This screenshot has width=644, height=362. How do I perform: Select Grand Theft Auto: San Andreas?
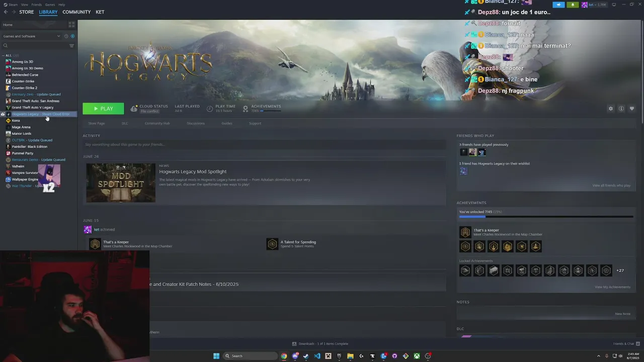35,101
